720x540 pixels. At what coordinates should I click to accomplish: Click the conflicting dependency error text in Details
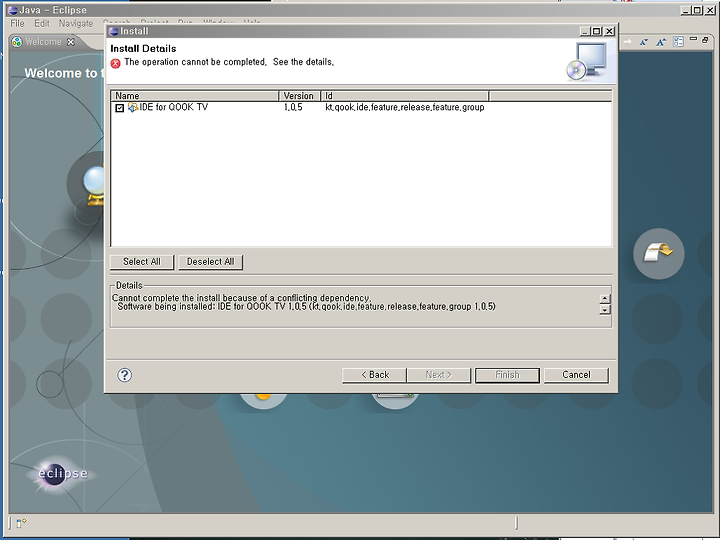coord(242,298)
